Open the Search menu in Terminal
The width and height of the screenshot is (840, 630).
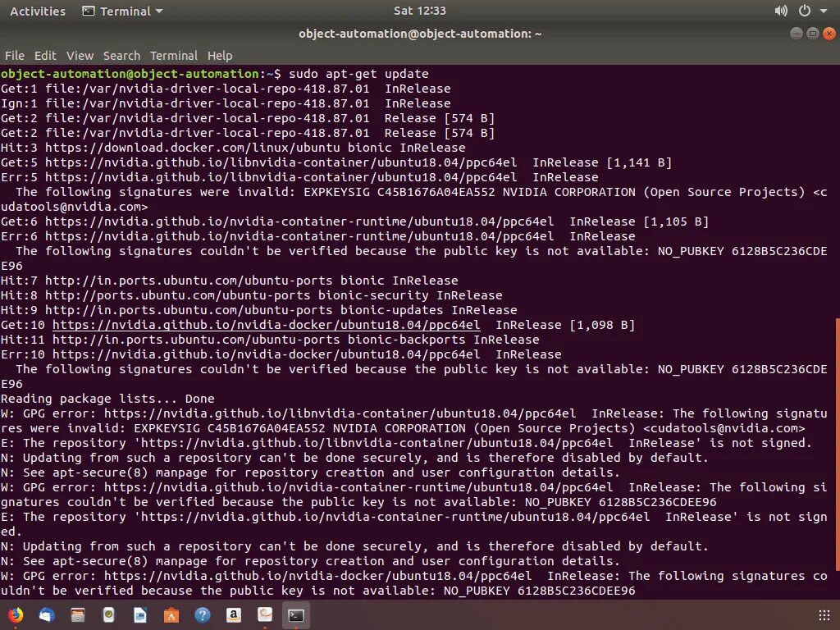pyautogui.click(x=121, y=55)
